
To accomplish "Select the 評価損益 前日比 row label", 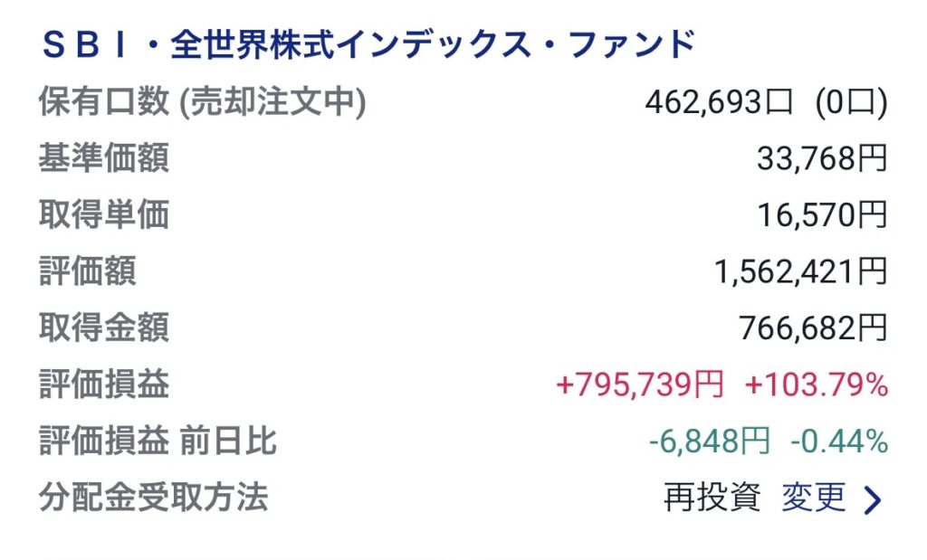I will [x=158, y=441].
